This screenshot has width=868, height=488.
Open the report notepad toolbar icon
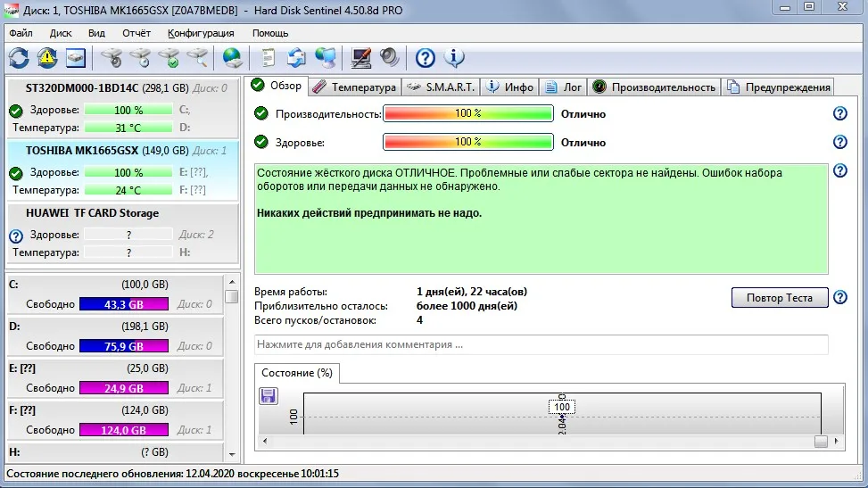point(268,58)
